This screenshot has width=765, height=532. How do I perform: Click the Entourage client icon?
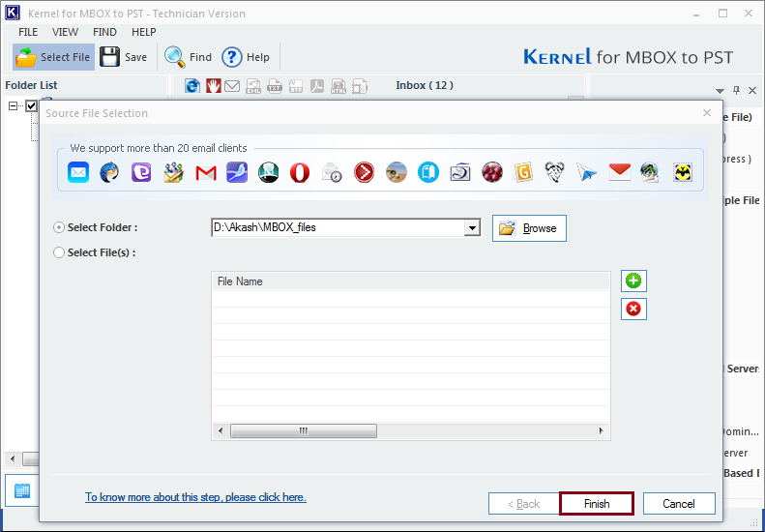141,172
